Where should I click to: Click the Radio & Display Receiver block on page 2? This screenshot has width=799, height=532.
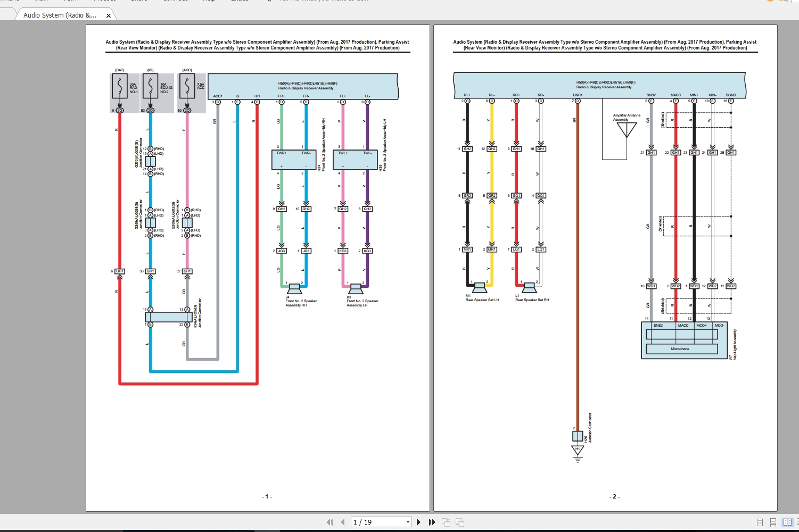click(599, 85)
